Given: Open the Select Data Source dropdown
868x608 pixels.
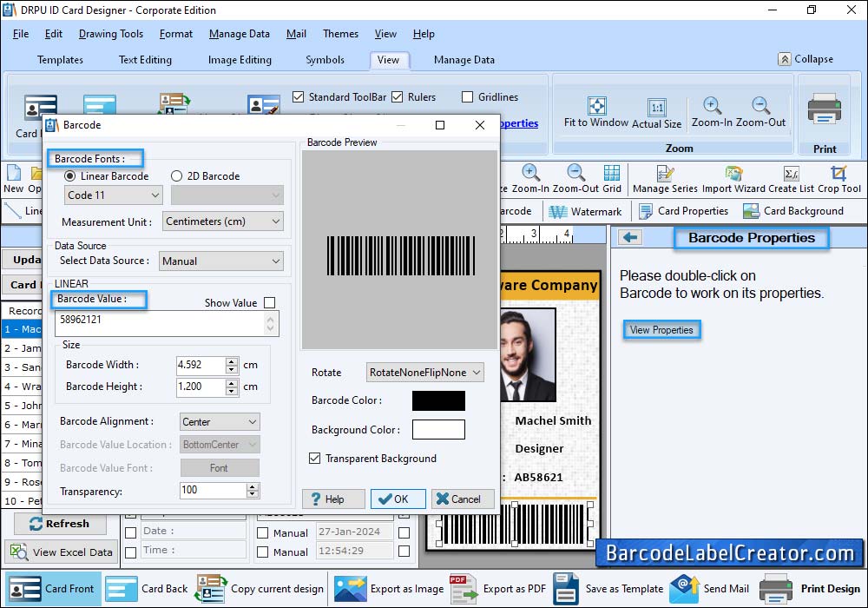Looking at the screenshot, I should (x=221, y=261).
